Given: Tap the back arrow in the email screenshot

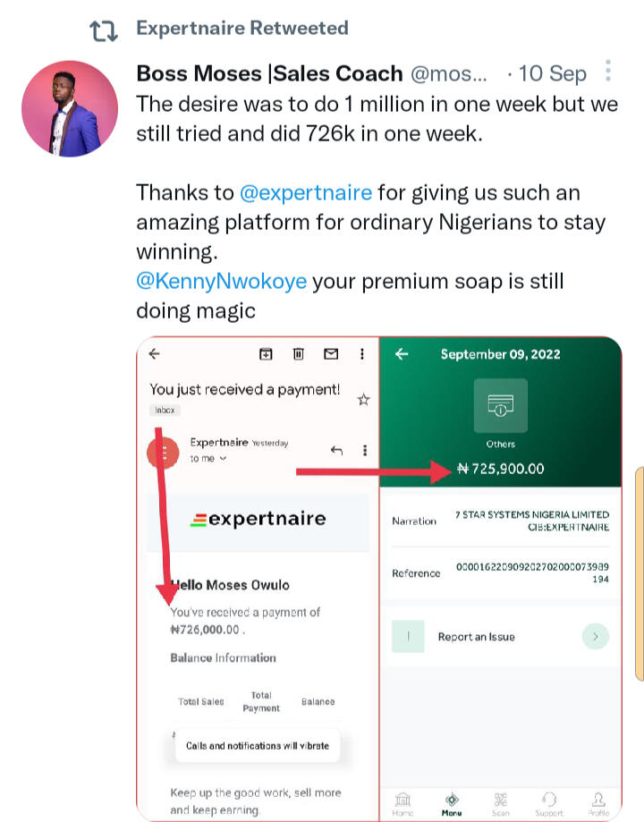Looking at the screenshot, I should 154,354.
